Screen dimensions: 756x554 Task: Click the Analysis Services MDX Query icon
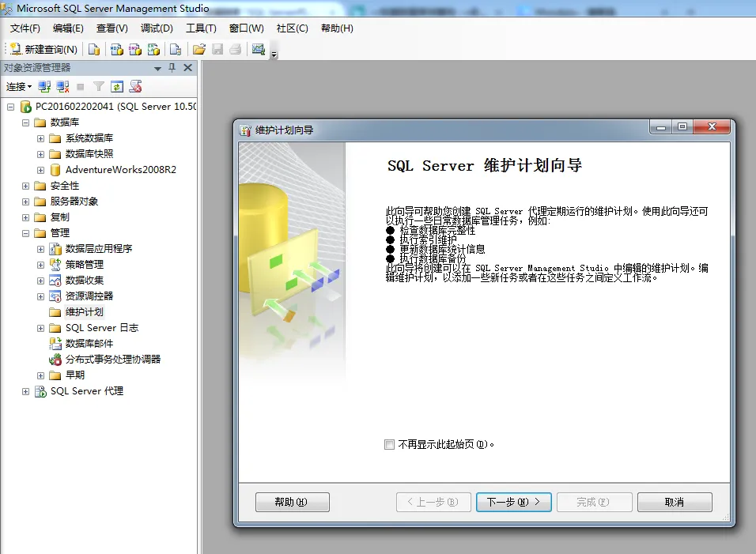click(117, 49)
